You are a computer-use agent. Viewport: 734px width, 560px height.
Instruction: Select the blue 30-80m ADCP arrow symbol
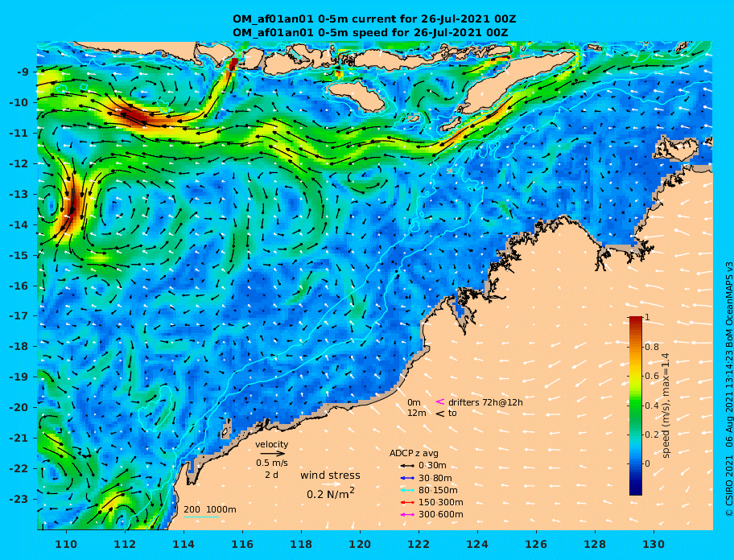pos(407,478)
